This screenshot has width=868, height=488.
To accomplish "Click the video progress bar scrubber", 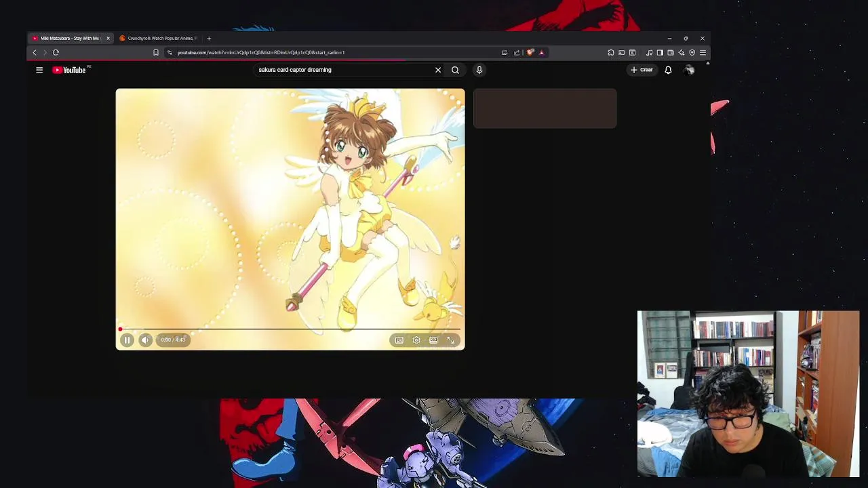I will point(120,329).
